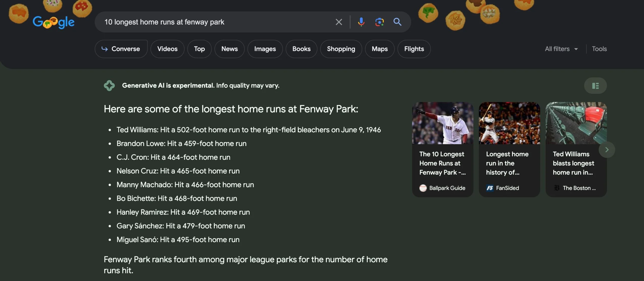
Task: Open the red seat stadium thumbnail
Action: click(x=576, y=123)
